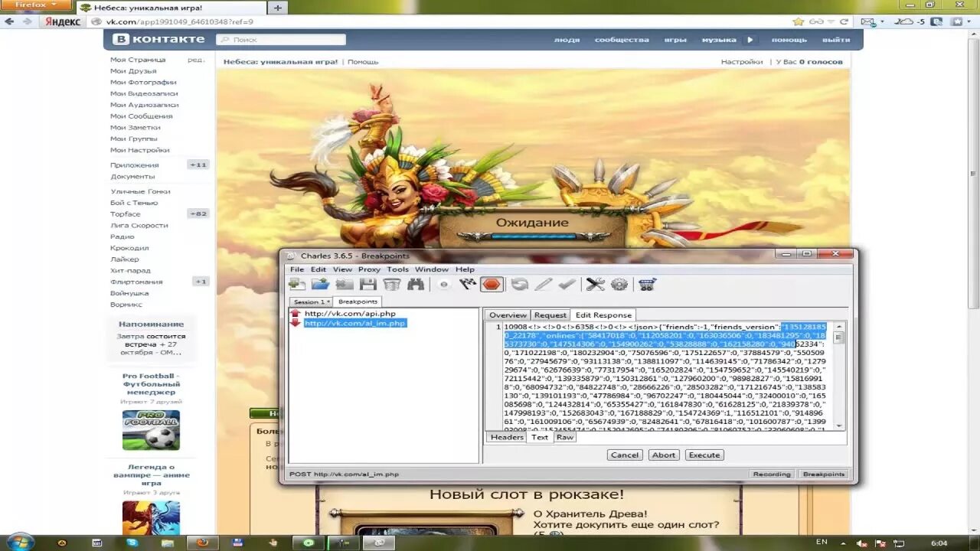Click scroll up arrow of response editor
The image size is (980, 551).
pyautogui.click(x=838, y=327)
